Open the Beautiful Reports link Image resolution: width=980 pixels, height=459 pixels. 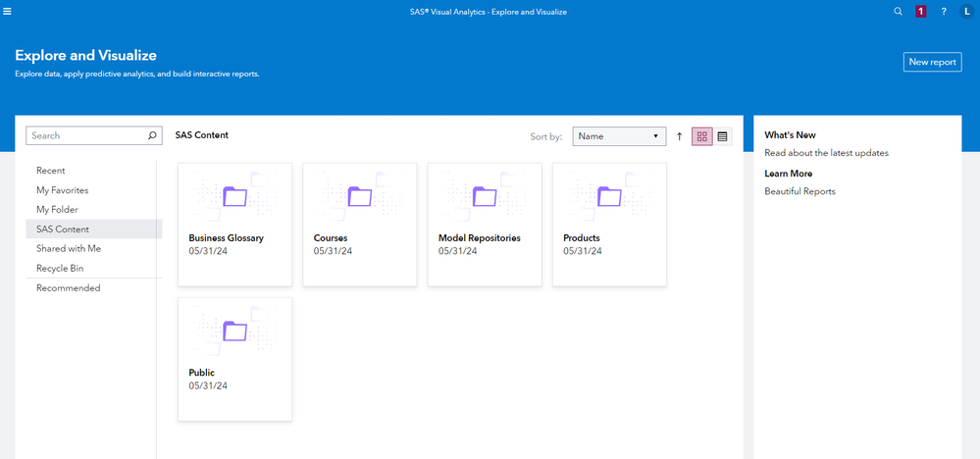pyautogui.click(x=800, y=191)
